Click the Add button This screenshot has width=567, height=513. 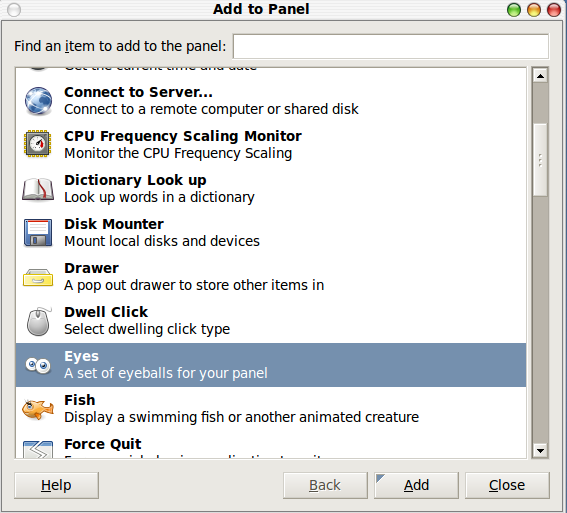tap(416, 485)
